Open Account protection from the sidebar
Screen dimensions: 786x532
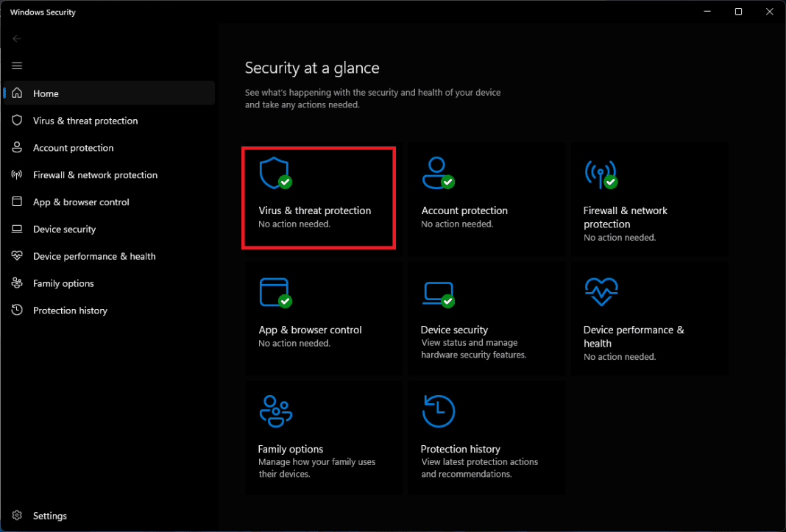pyautogui.click(x=73, y=148)
